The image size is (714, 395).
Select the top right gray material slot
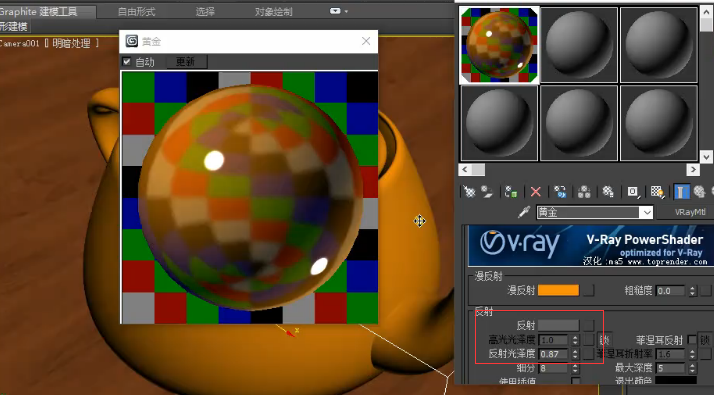[658, 45]
